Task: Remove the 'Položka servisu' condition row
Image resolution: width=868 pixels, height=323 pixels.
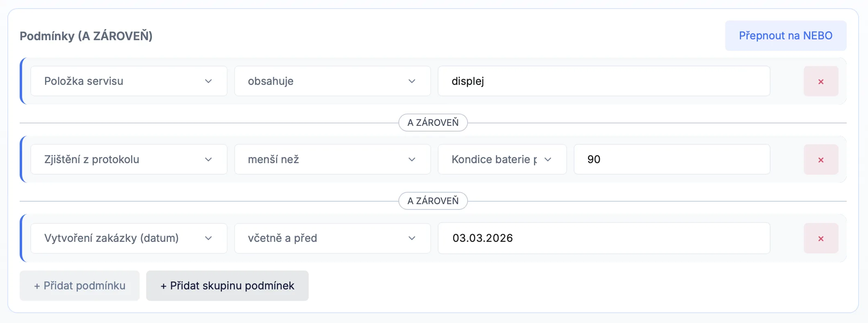Action: point(821,82)
